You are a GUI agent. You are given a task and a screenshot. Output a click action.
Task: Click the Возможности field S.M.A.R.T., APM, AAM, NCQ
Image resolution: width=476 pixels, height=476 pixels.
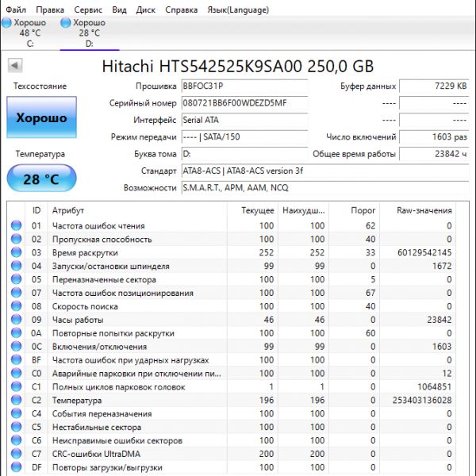point(325,188)
